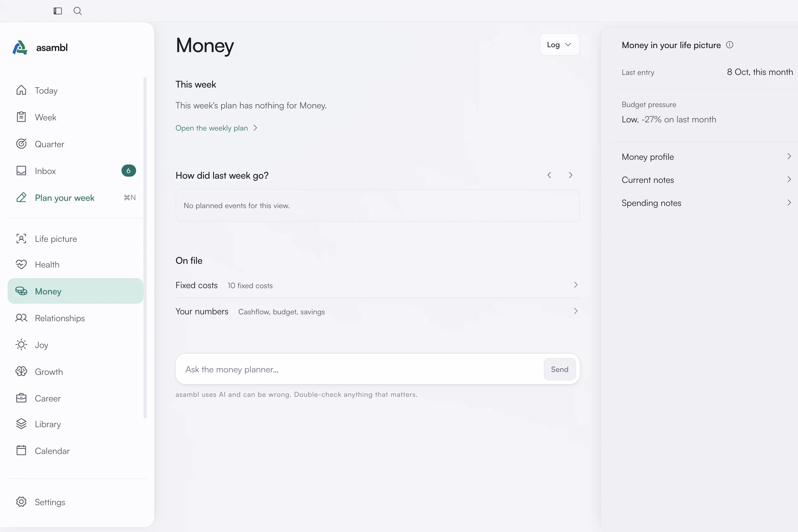The height and width of the screenshot is (532, 798).
Task: Click the Settings gear icon
Action: coord(21,502)
